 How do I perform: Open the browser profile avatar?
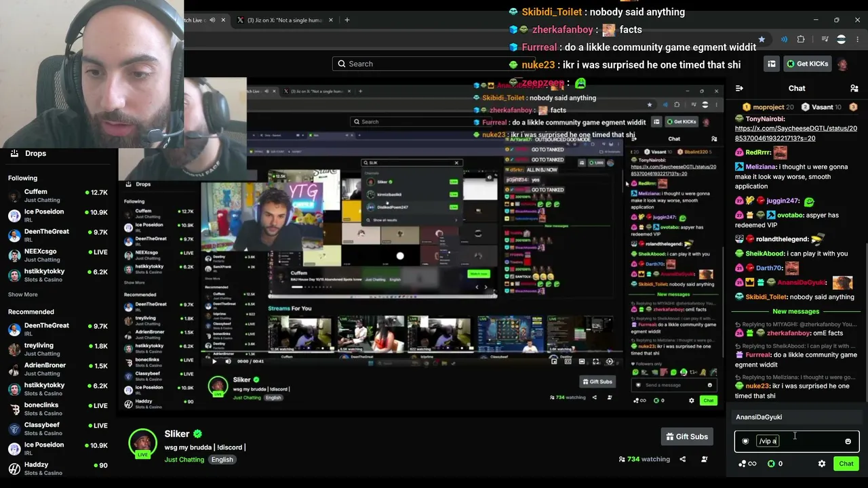[841, 39]
